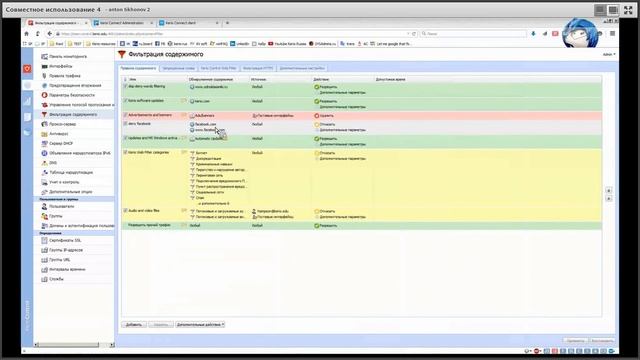Open YouTube Kerio Russia bookmark
This screenshot has width=640, height=360.
tap(287, 44)
